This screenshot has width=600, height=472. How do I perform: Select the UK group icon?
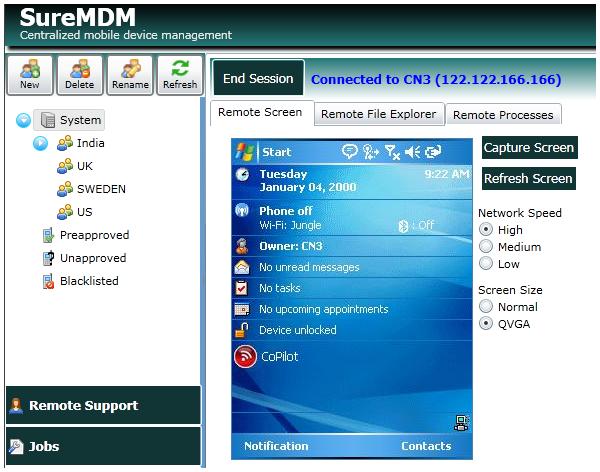[x=65, y=166]
